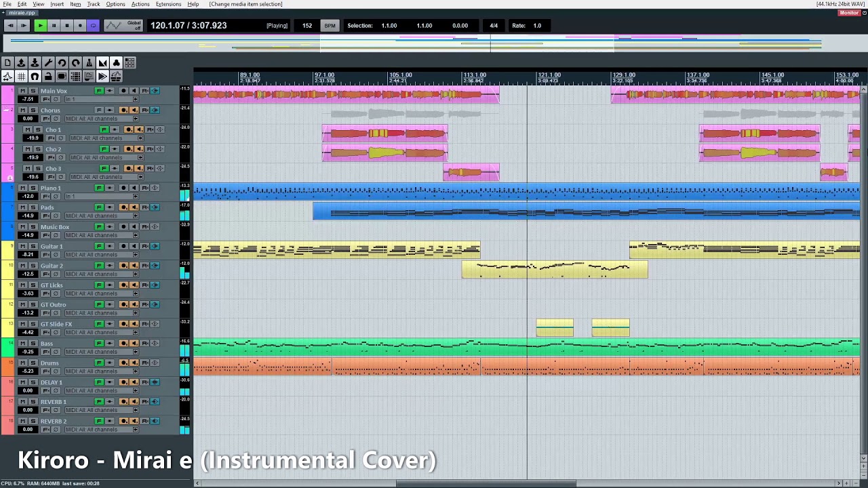868x488 pixels.
Task: Click the playback Rate 1.0 field
Action: click(537, 26)
